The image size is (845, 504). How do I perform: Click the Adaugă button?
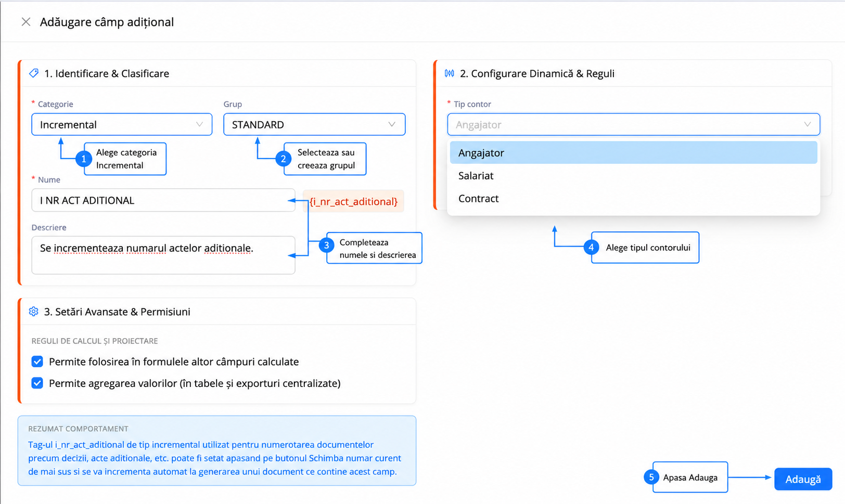pyautogui.click(x=803, y=479)
